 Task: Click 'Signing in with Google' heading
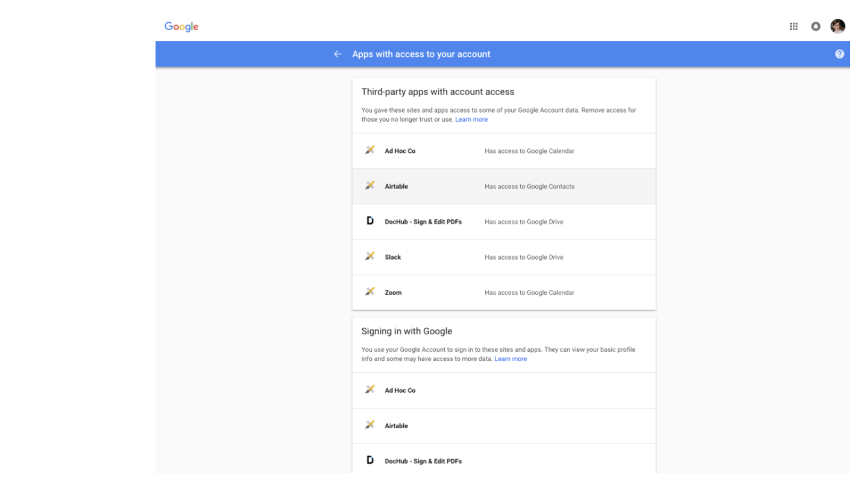coord(407,331)
